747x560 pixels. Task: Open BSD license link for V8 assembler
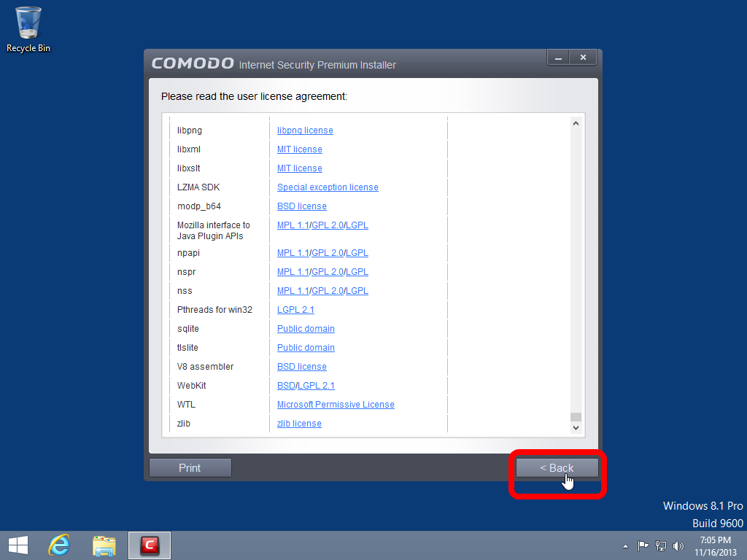coord(302,367)
